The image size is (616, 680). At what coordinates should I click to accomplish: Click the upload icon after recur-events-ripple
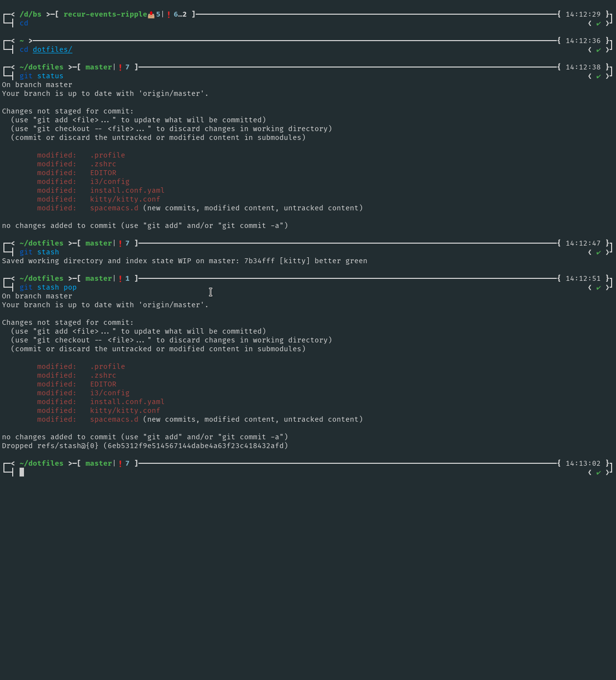(151, 15)
